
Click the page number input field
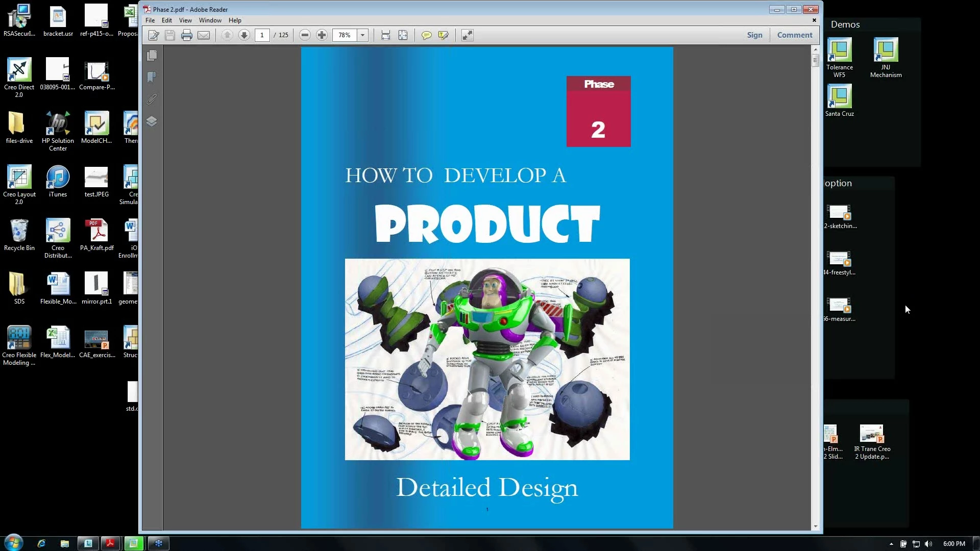262,35
